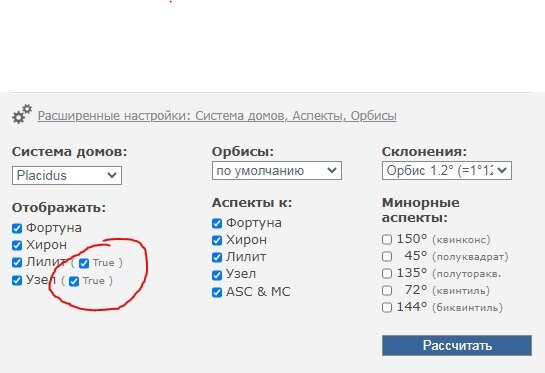Uncheck ASC & MC aspects checkbox
The image size is (545, 373).
(x=217, y=292)
